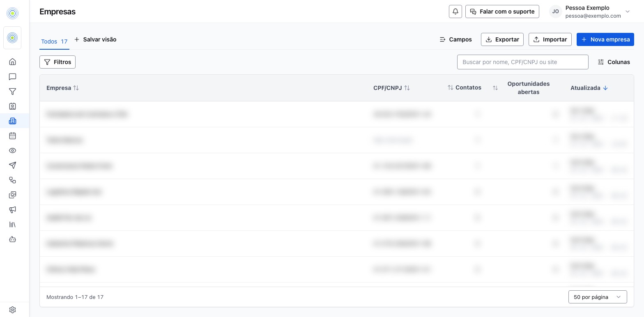Click the pessoa@exemplo.com email text
Viewport: 644px width, 317px height.
point(593,16)
